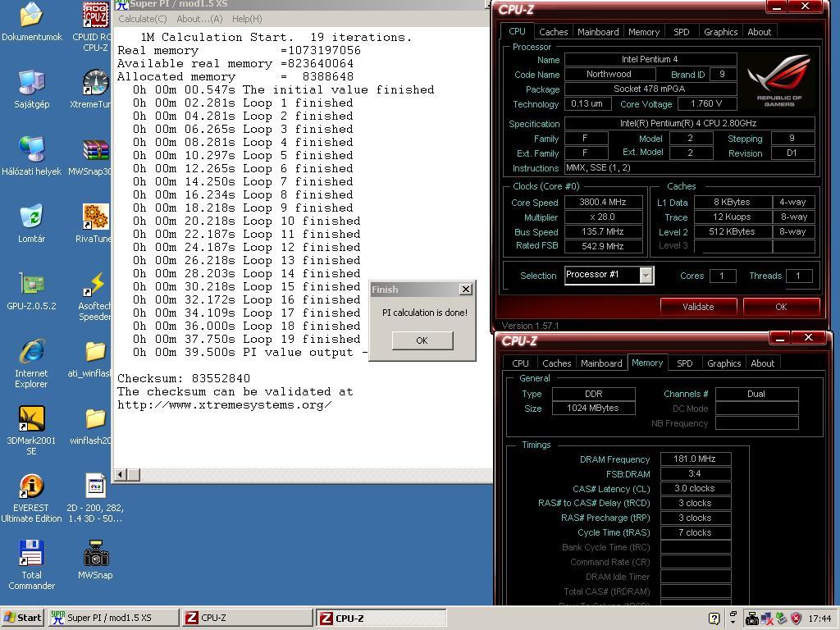Screen dimensions: 840x630
Task: Open the Calculate(C) menu in Super PI
Action: click(x=143, y=19)
